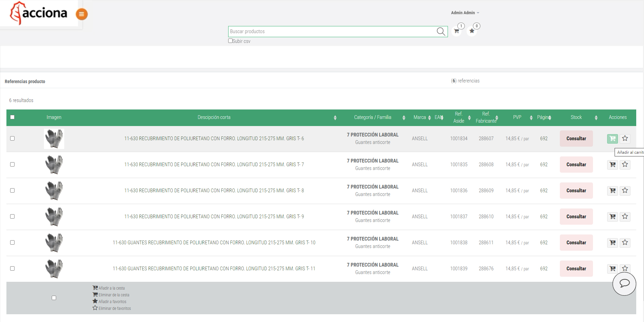The width and height of the screenshot is (644, 322).
Task: Open the favorites star in header
Action: pos(472,31)
